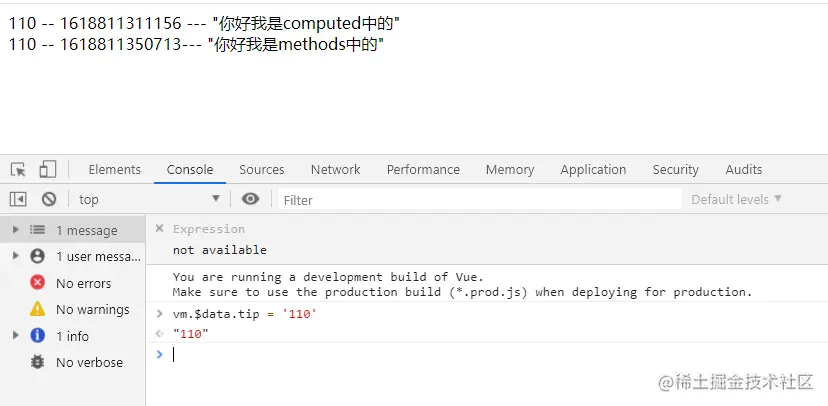828x406 pixels.
Task: Select the No verbose filter
Action: [89, 362]
